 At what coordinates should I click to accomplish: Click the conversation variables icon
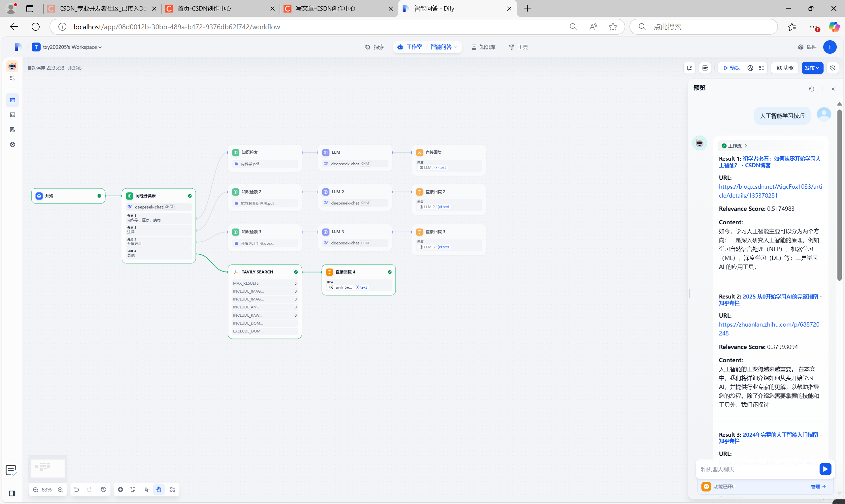point(690,68)
